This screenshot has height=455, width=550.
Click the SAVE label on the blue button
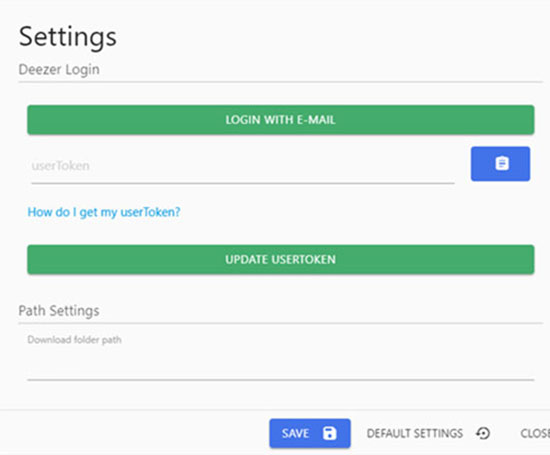295,434
